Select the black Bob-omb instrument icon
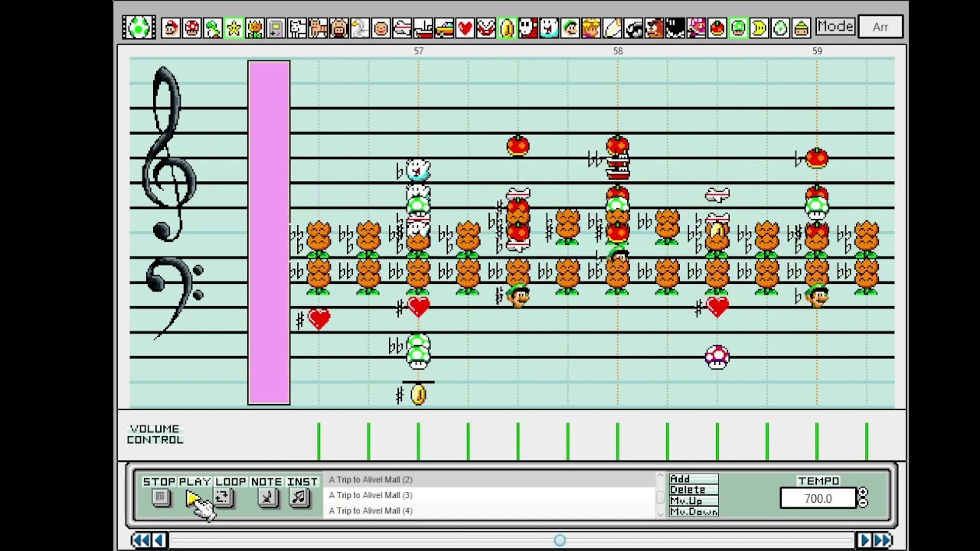This screenshot has width=980, height=551. pyautogui.click(x=675, y=28)
